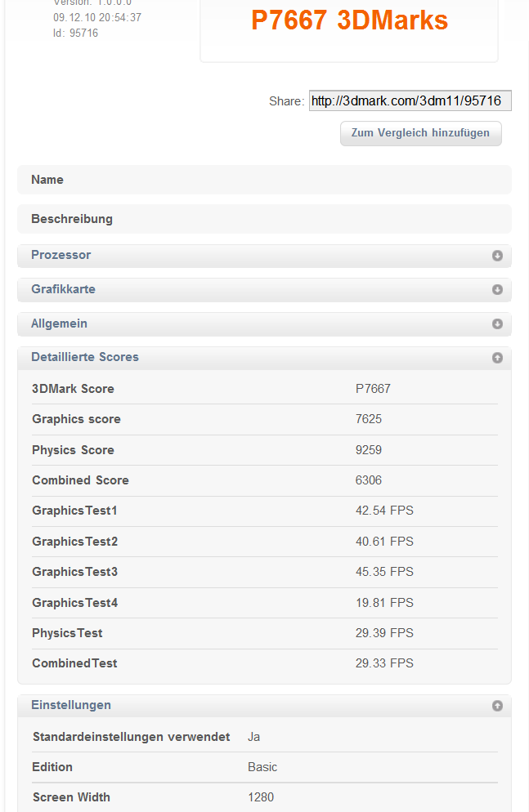Click the Zum Vergleich hinzufügen button
This screenshot has width=529, height=812.
tap(421, 133)
